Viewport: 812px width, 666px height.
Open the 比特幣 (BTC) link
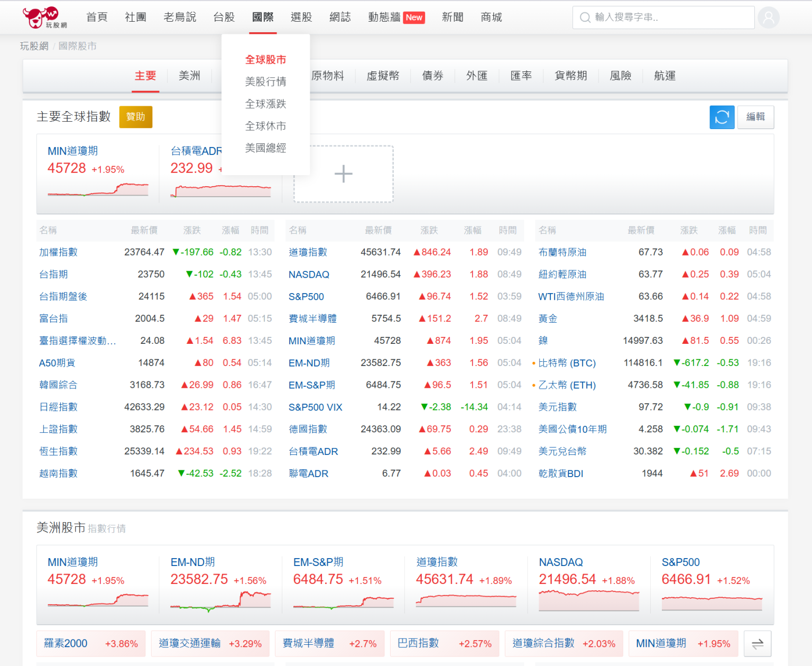tap(567, 363)
